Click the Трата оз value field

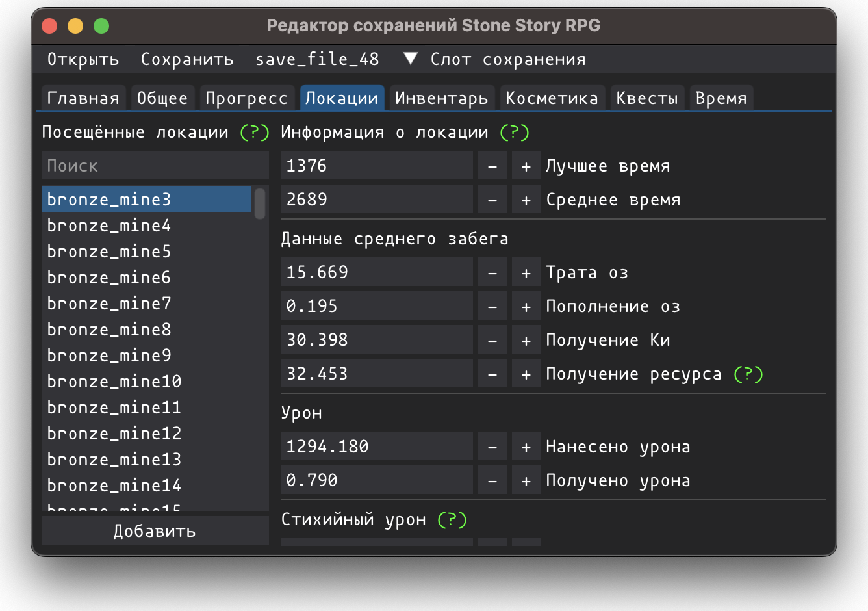377,272
